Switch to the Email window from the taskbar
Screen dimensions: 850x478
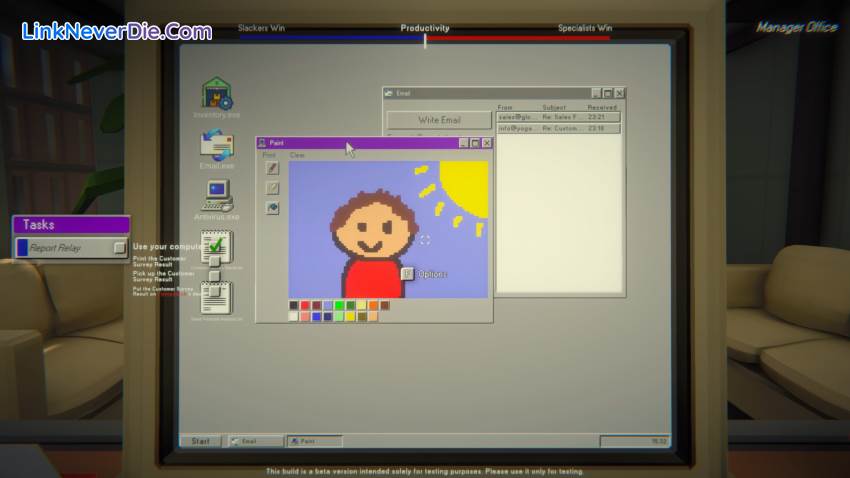[254, 441]
